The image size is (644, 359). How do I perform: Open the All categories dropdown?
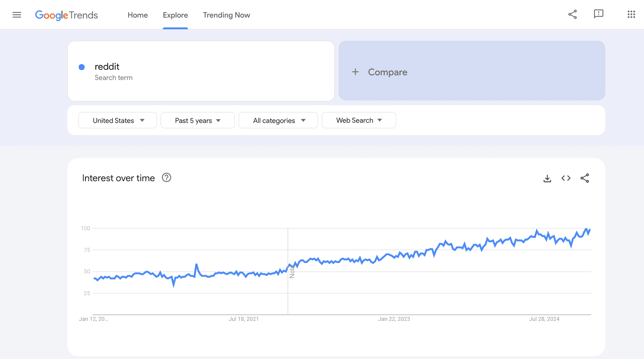(278, 120)
